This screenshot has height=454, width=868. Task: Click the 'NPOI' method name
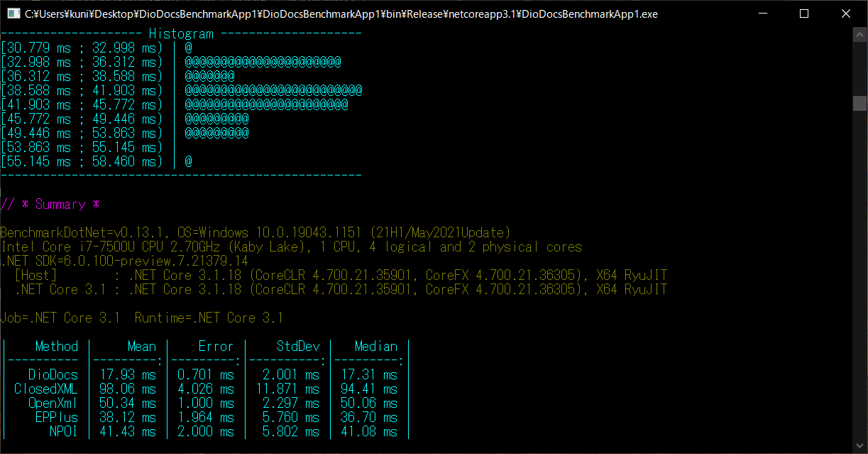[64, 431]
